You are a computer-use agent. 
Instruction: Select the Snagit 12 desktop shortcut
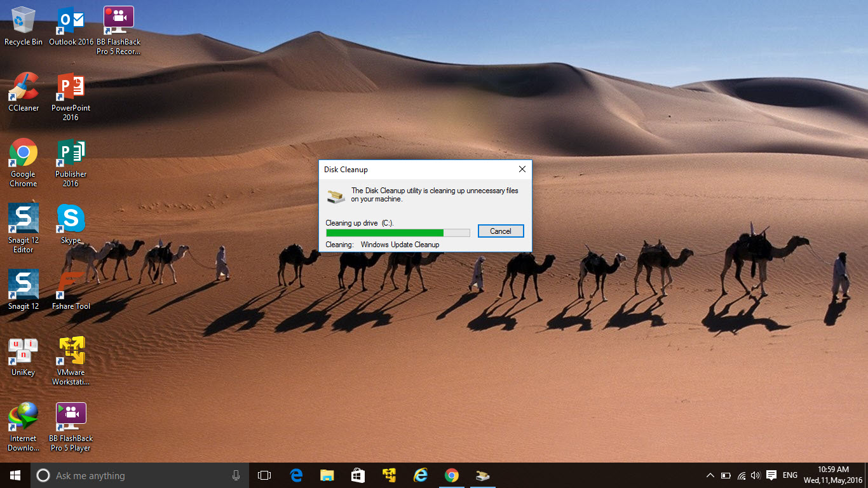click(24, 290)
